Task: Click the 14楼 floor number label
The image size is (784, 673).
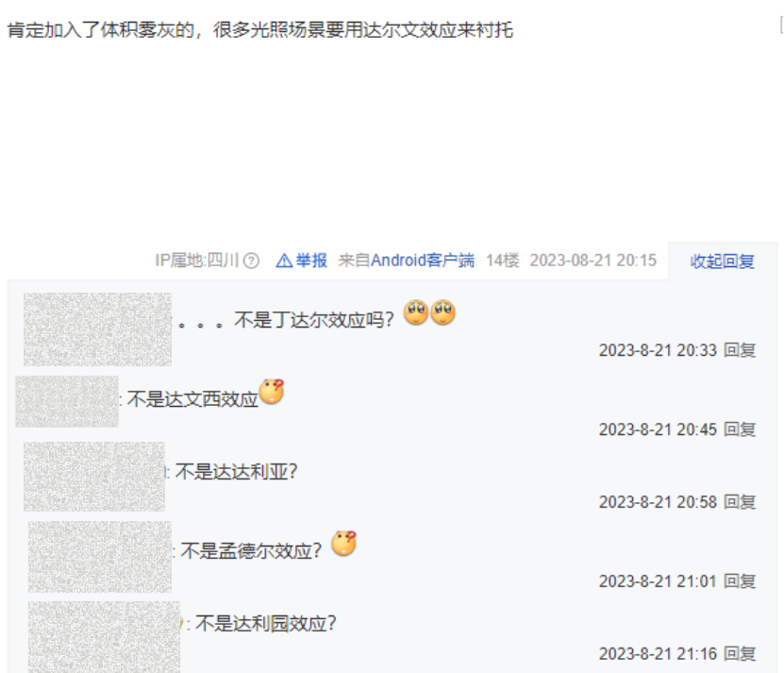Action: (503, 261)
